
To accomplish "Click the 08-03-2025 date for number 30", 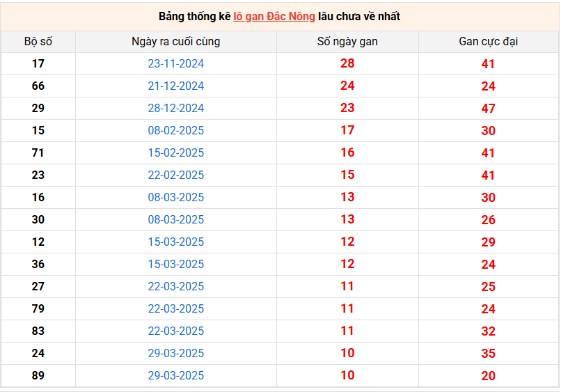I will (175, 219).
